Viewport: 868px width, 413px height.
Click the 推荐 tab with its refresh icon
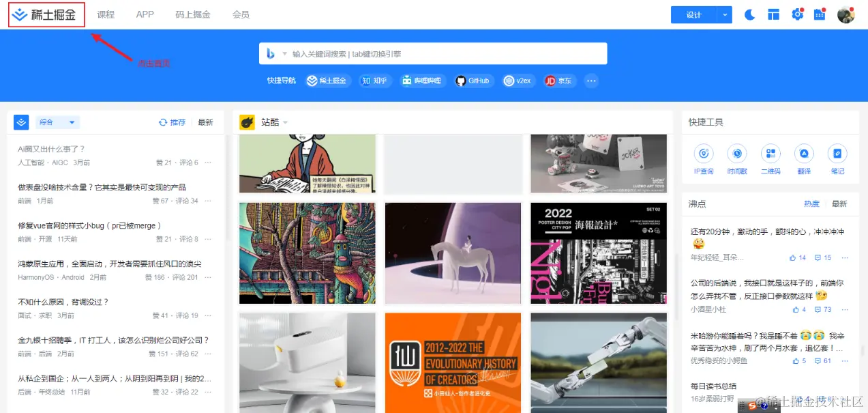[x=173, y=122]
